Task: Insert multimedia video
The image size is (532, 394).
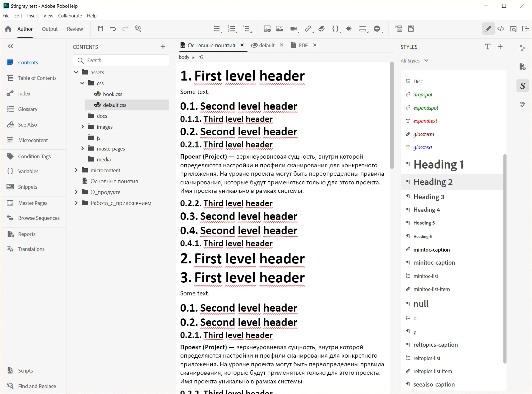Action: pyautogui.click(x=293, y=29)
